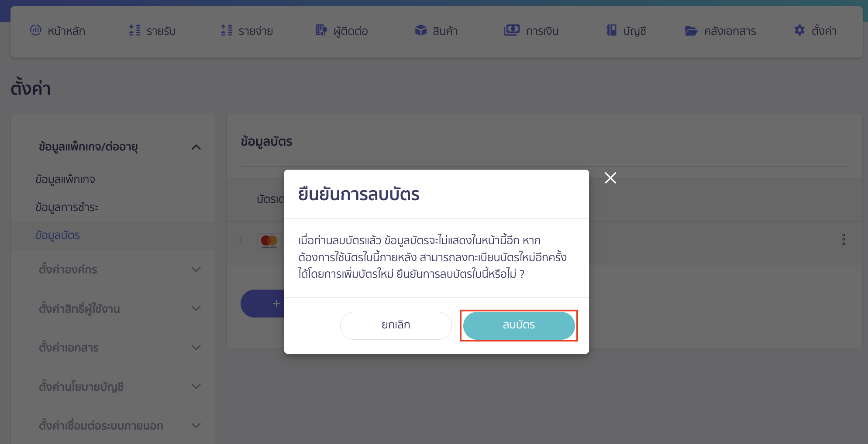The image size is (868, 444).
Task: Click the Mastercard logo on the card row
Action: pos(269,241)
